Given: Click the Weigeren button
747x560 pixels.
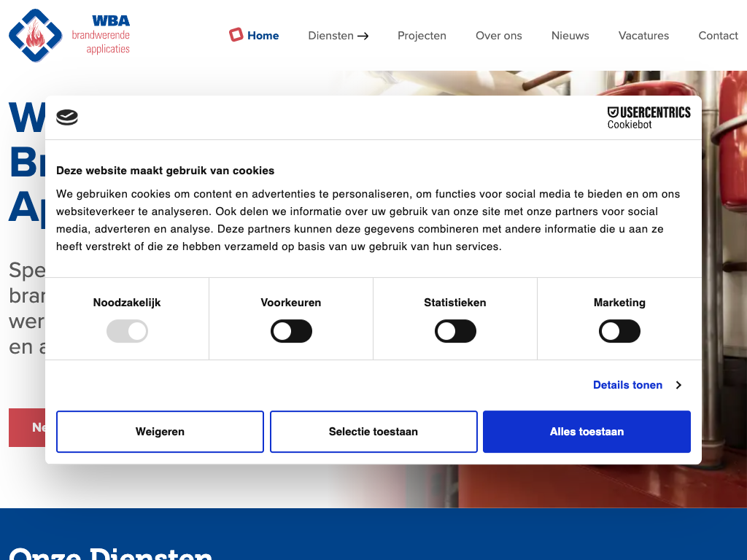Looking at the screenshot, I should pyautogui.click(x=160, y=432).
